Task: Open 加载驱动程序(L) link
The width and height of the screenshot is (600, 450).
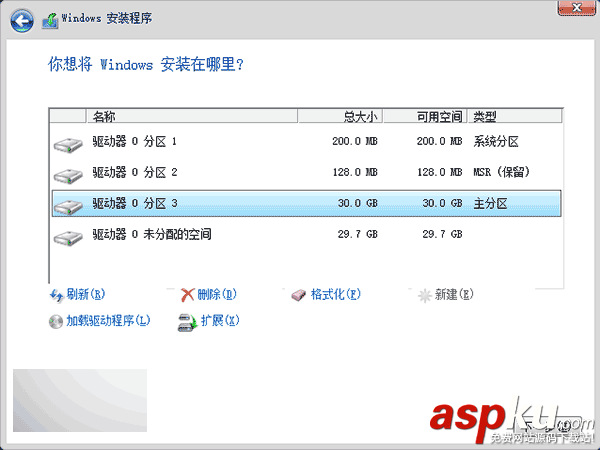Action: (108, 321)
